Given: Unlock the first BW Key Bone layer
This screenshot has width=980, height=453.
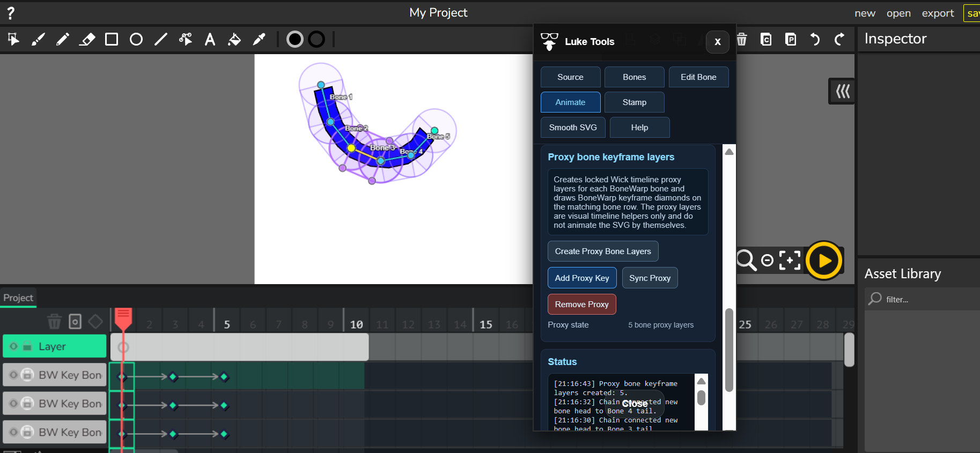Looking at the screenshot, I should [x=27, y=375].
